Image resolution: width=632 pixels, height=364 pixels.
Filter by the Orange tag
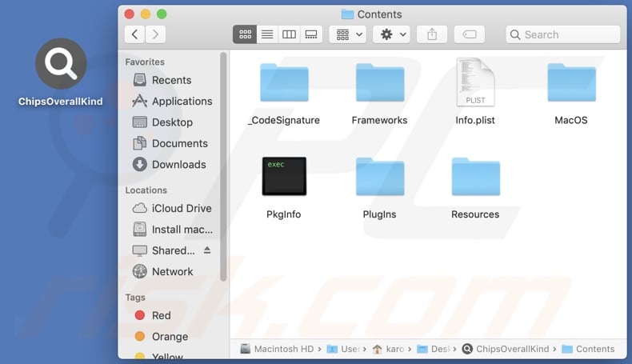click(162, 337)
